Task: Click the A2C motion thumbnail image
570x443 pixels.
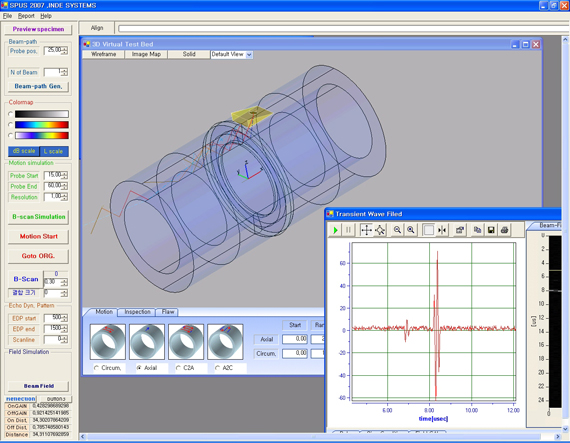Action: click(x=225, y=342)
